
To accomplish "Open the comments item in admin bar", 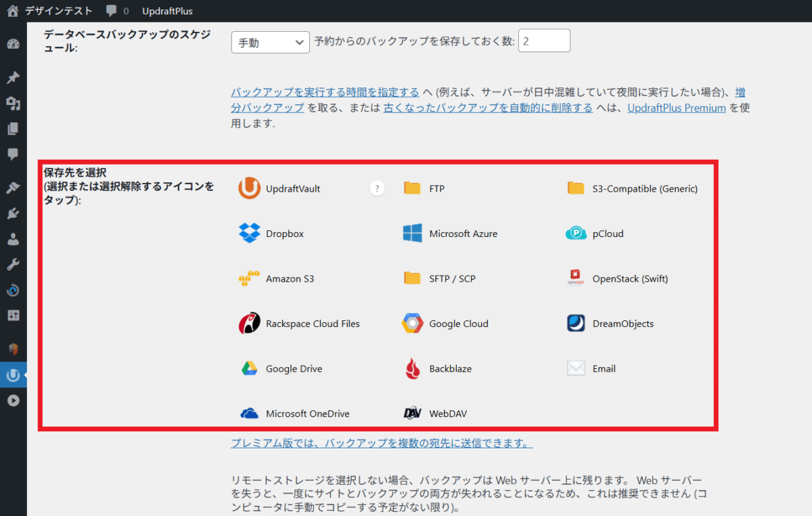I will (x=117, y=11).
